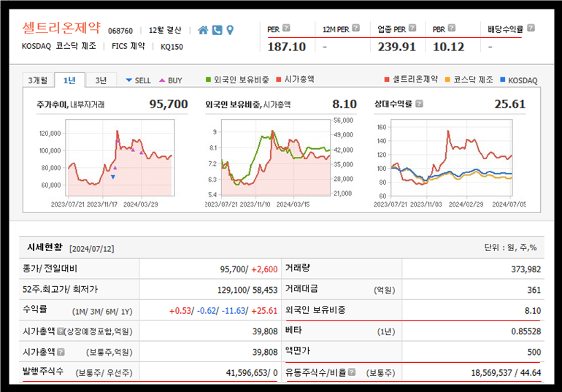Click the date [2024/07/12]
562x392 pixels.
(x=92, y=249)
